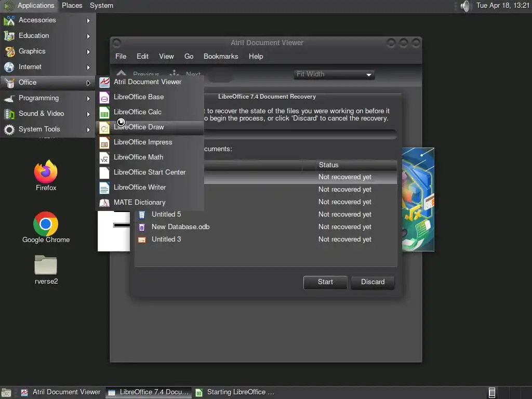Expand the Education category
This screenshot has height=399, width=532.
[x=47, y=36]
